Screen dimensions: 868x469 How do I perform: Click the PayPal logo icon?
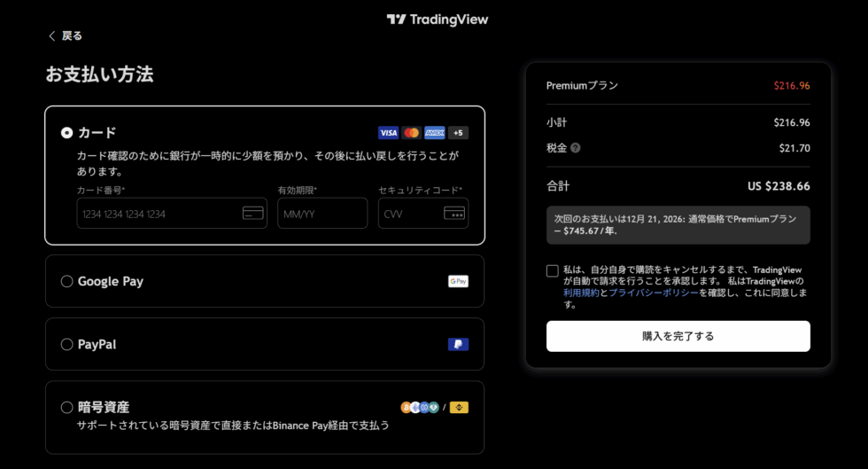[x=458, y=344]
